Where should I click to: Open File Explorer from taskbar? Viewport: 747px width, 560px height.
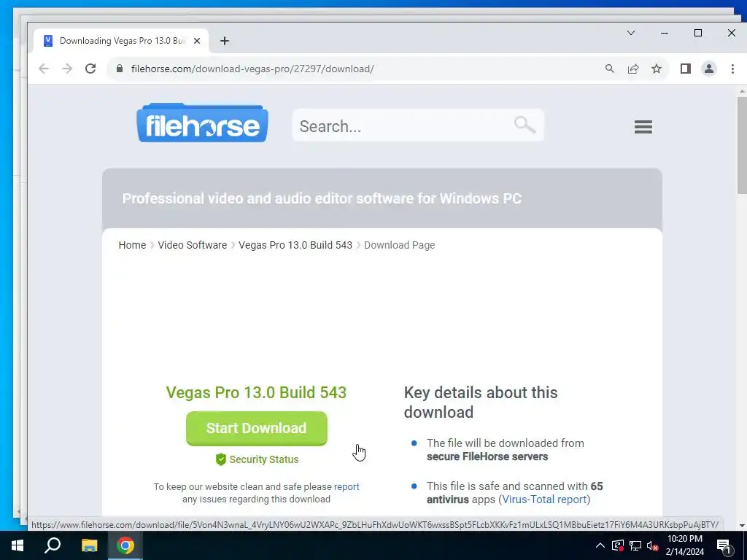[89, 545]
